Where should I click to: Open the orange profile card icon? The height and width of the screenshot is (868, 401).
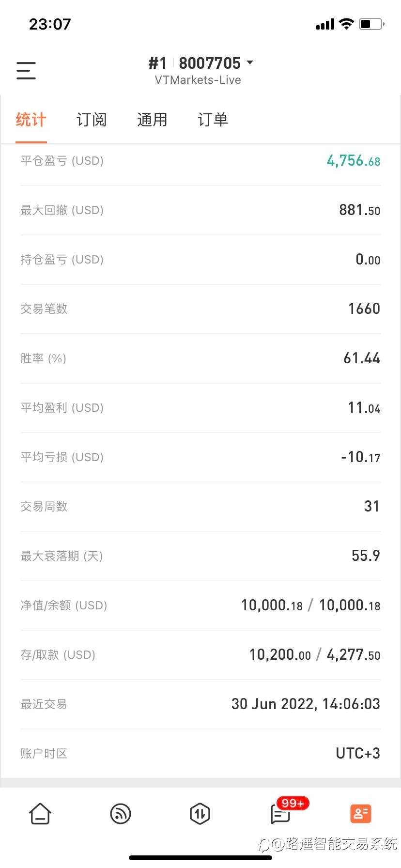point(360,814)
